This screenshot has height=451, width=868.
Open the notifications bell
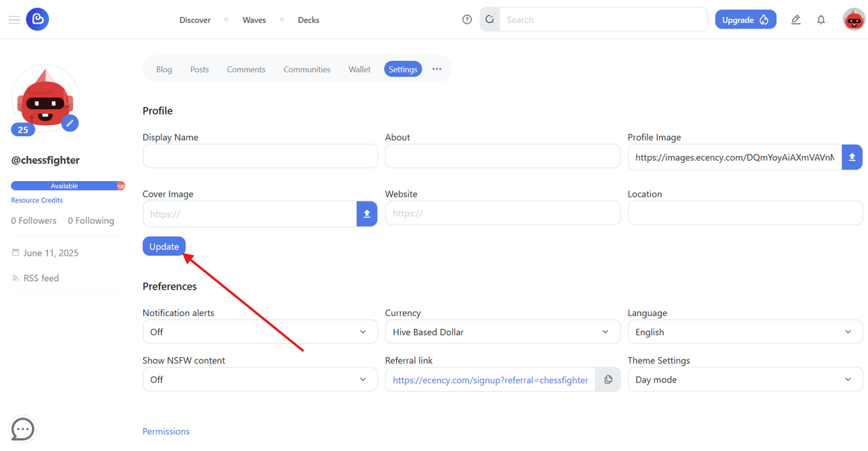[x=821, y=20]
